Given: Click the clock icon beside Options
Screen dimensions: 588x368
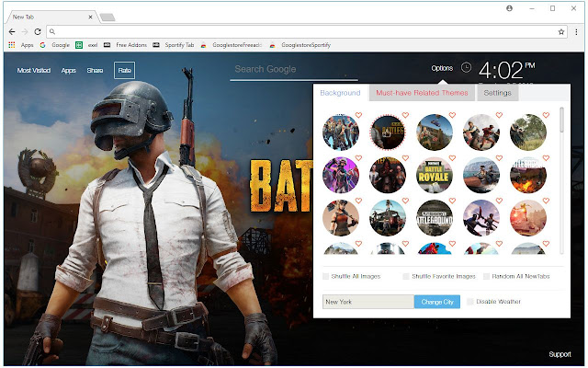Looking at the screenshot, I should click(x=466, y=67).
